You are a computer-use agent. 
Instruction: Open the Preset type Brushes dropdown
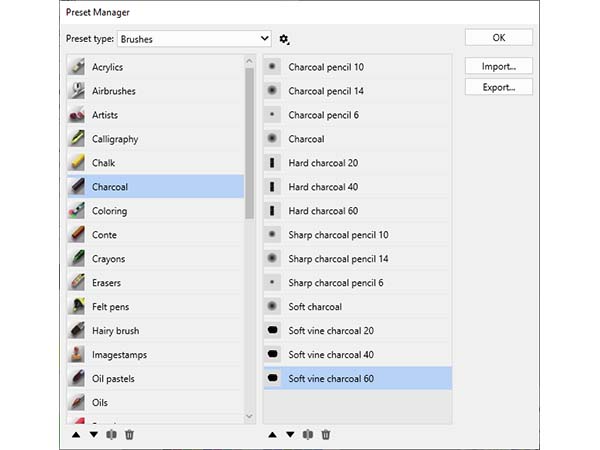[194, 39]
